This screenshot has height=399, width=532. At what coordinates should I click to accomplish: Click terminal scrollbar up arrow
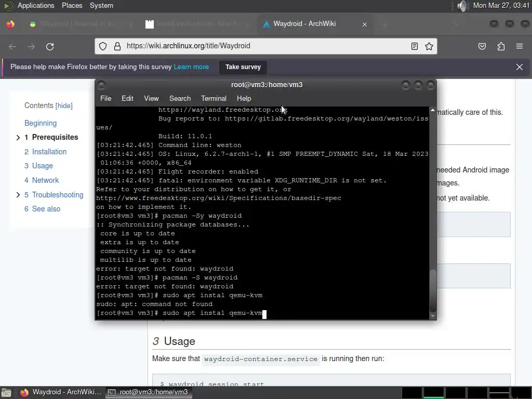pyautogui.click(x=433, y=110)
